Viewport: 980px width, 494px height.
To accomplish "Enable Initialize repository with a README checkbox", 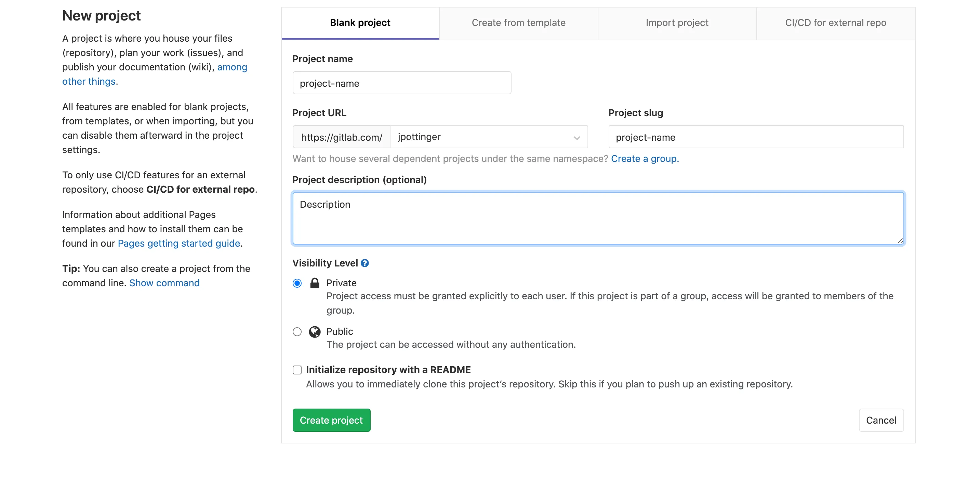I will [x=297, y=370].
